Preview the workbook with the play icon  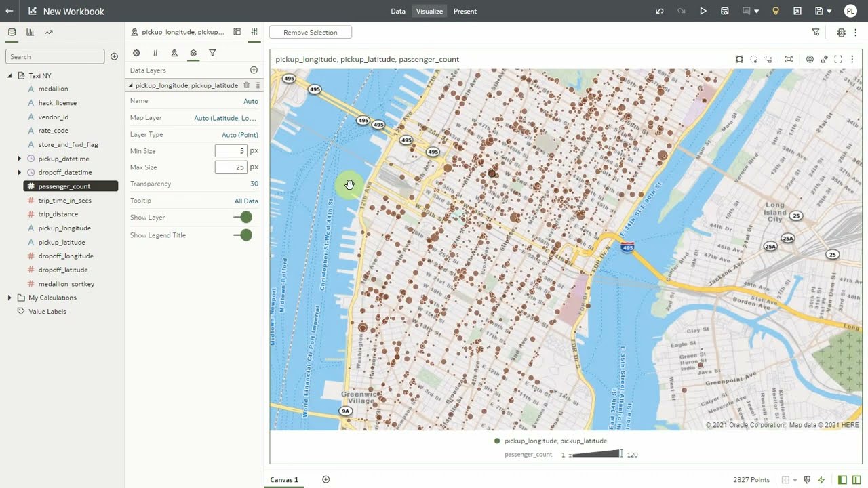click(703, 11)
